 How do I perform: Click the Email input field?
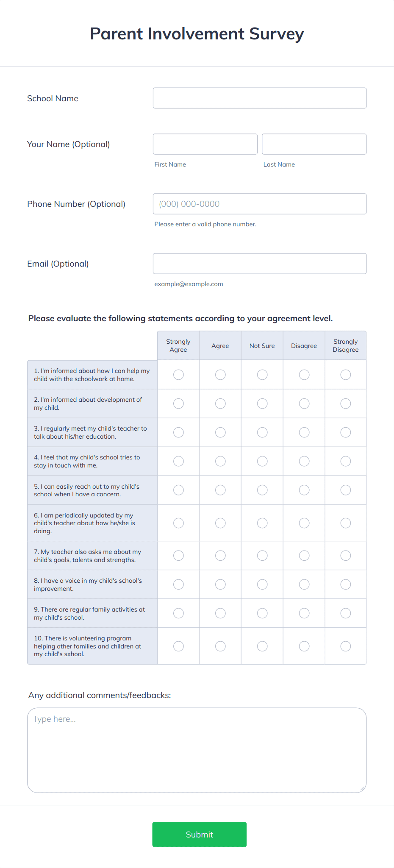click(x=259, y=264)
